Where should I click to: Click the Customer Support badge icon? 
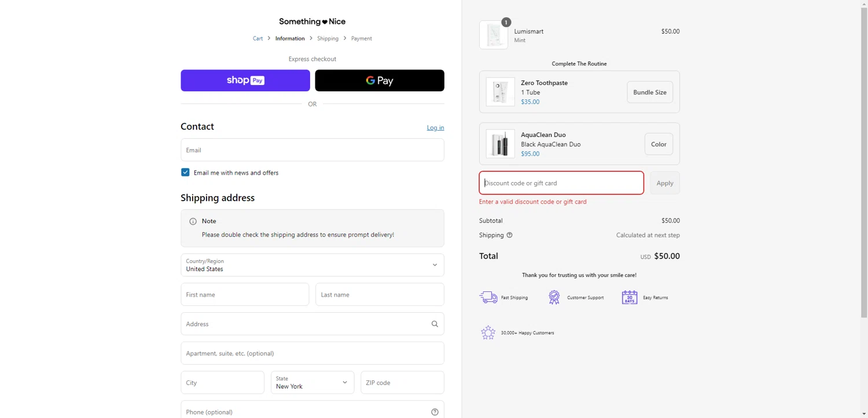coord(554,297)
